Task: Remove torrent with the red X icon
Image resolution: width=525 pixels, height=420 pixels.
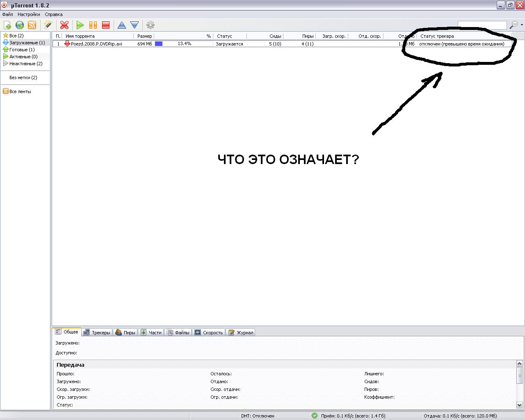Action: [64, 25]
